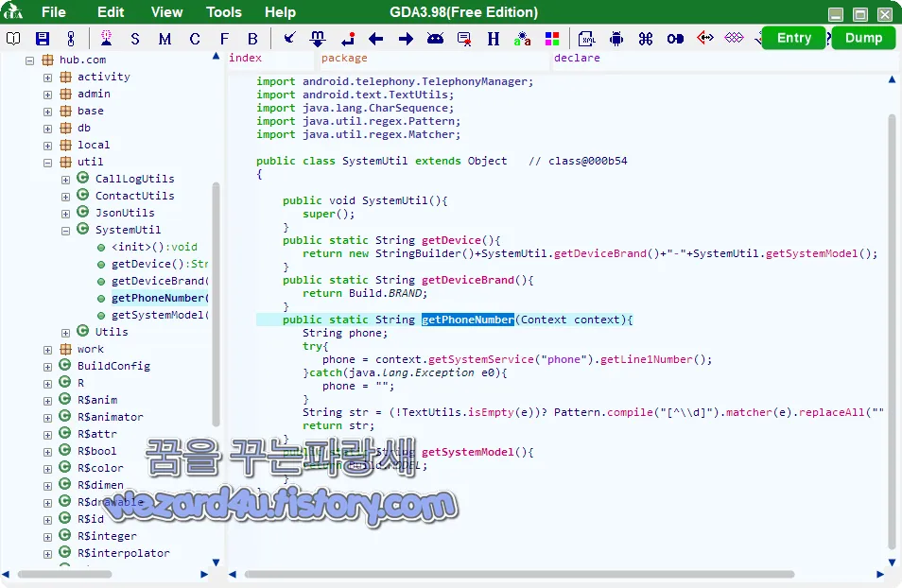Select JsonUtils class in tree
This screenshot has width=902, height=588.
125,213
